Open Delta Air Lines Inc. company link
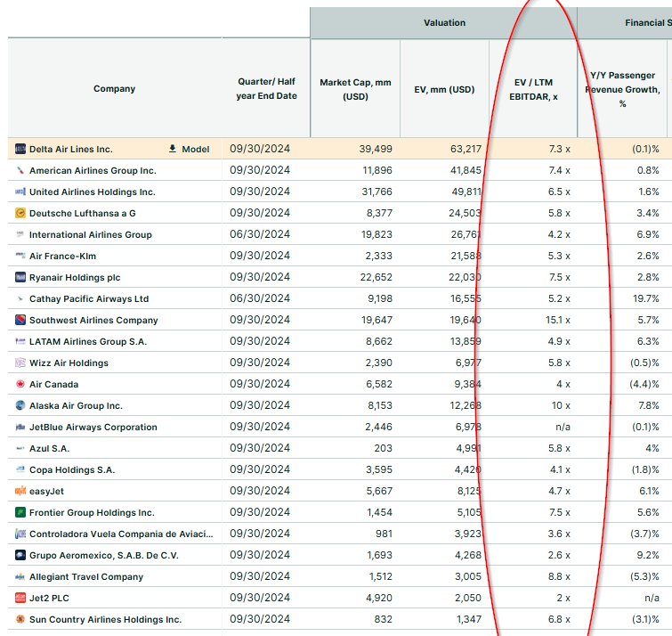The height and width of the screenshot is (636, 672). pyautogui.click(x=70, y=150)
